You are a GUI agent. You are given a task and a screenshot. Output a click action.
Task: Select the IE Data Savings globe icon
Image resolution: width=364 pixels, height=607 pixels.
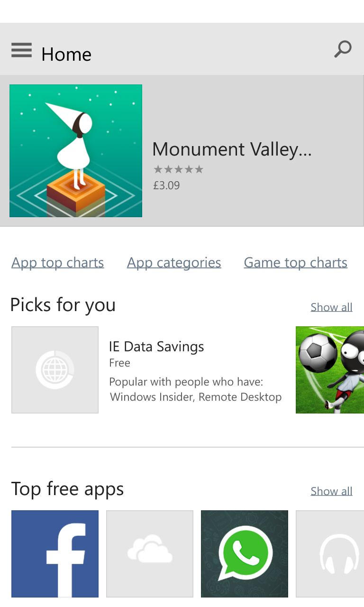[x=55, y=369]
